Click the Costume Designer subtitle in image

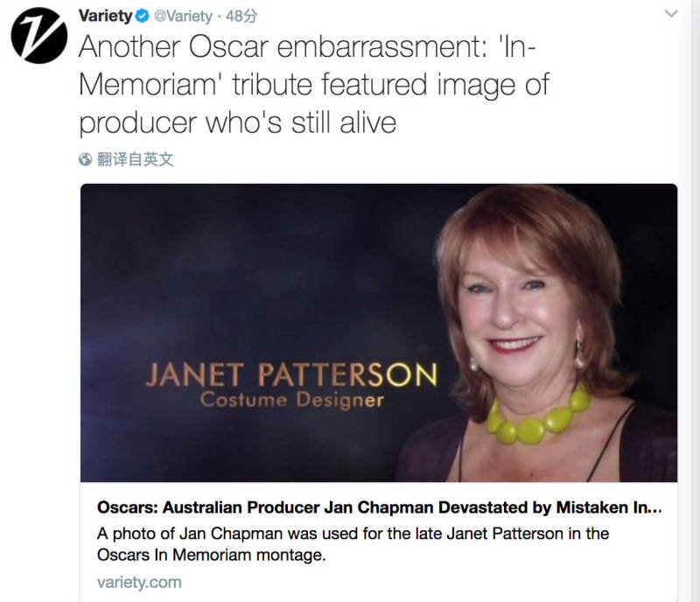tap(292, 401)
